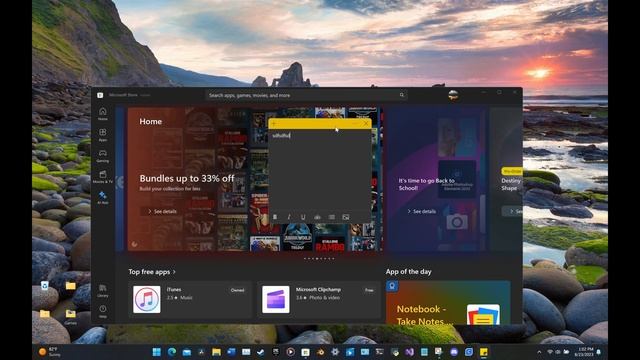The image size is (640, 360).
Task: Toggle strikethrough in sticky note
Action: 317,217
